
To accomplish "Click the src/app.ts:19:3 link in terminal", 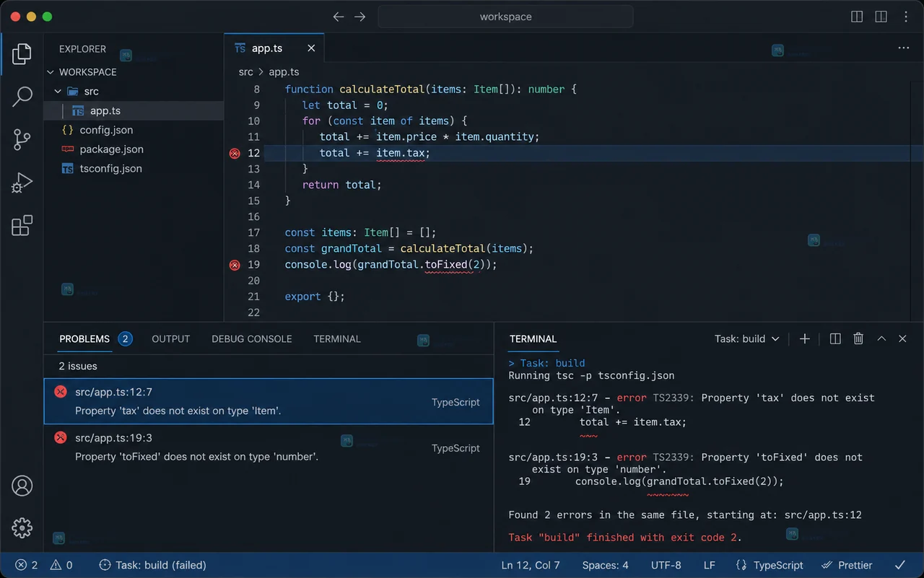I will [553, 457].
